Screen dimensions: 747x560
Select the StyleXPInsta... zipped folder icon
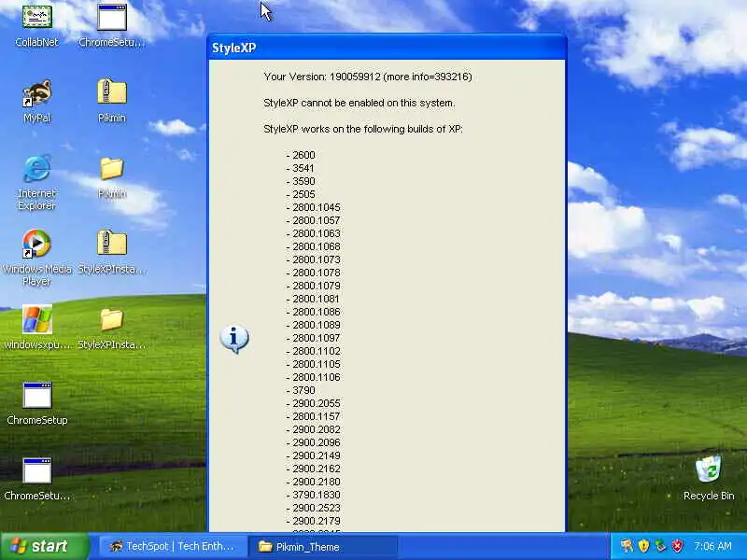[x=112, y=243]
